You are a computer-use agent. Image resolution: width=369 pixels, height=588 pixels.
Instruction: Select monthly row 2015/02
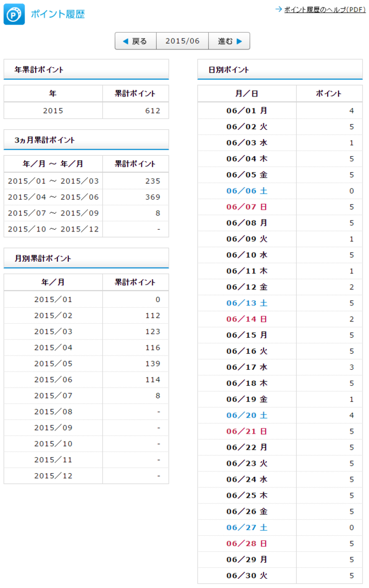(x=86, y=315)
